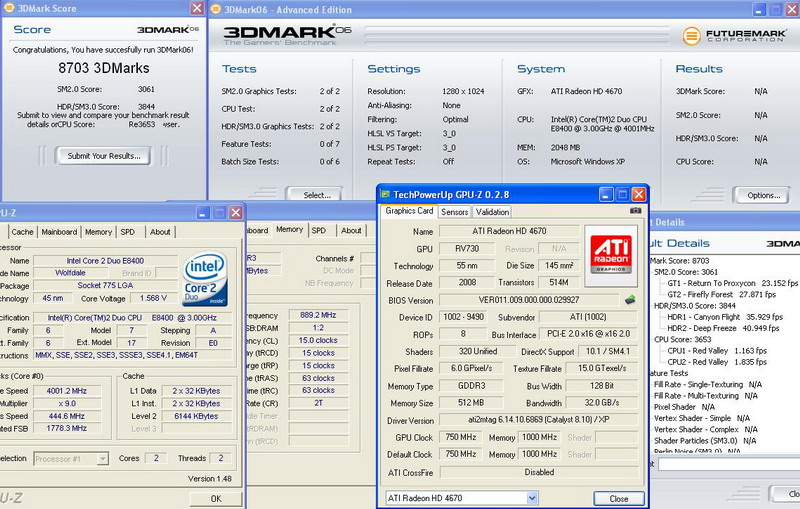
Task: Click the Options... button under Results
Action: point(763,195)
